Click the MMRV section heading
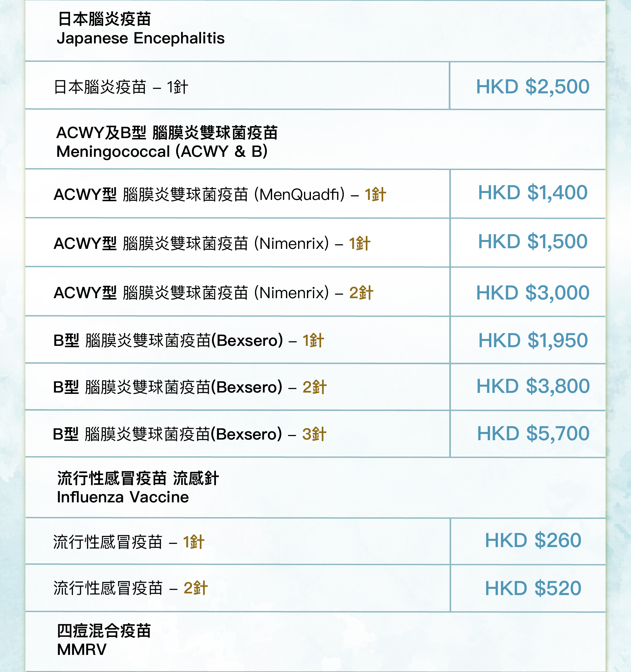Screen dimensions: 631x672 [x=104, y=640]
